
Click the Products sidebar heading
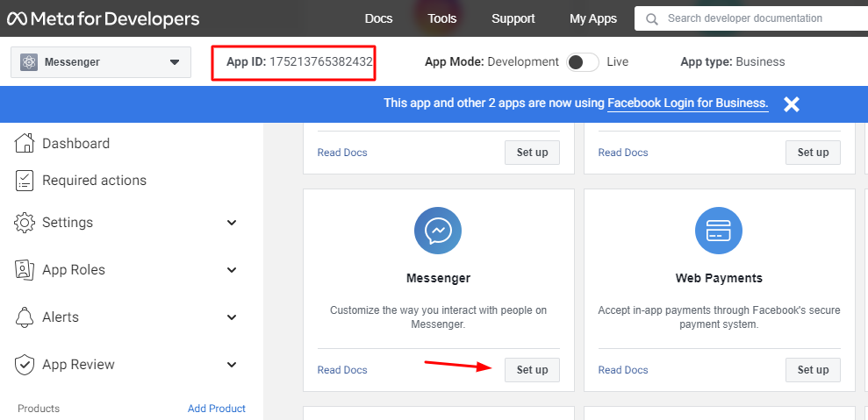click(x=39, y=409)
